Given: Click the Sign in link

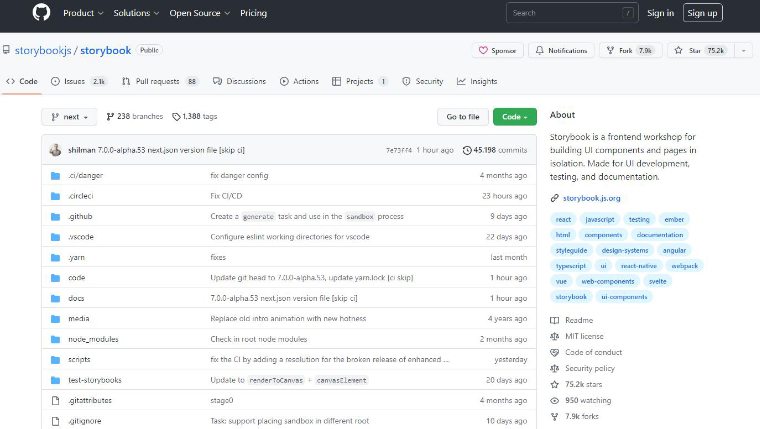Looking at the screenshot, I should (x=660, y=13).
